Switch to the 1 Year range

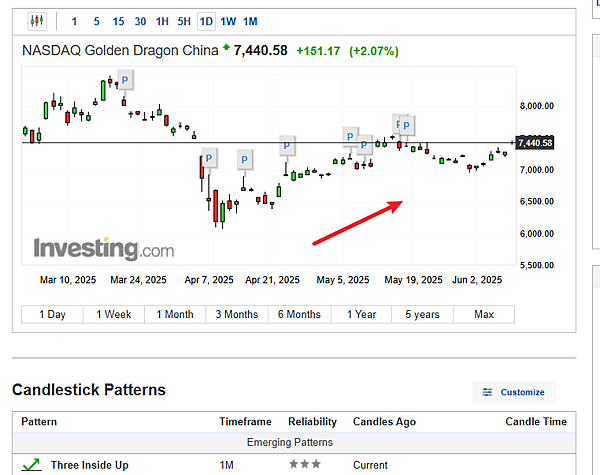(x=362, y=314)
